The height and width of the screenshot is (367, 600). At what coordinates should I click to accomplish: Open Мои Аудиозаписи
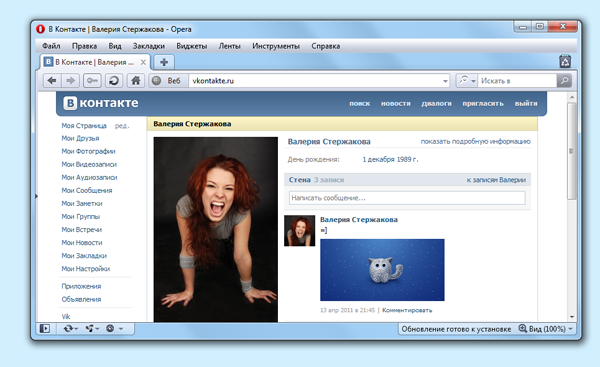[x=90, y=177]
